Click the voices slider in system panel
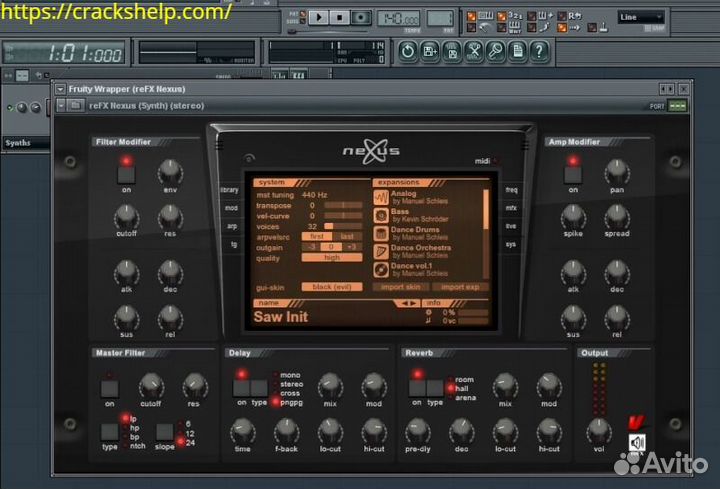720x489 pixels. pyautogui.click(x=343, y=226)
